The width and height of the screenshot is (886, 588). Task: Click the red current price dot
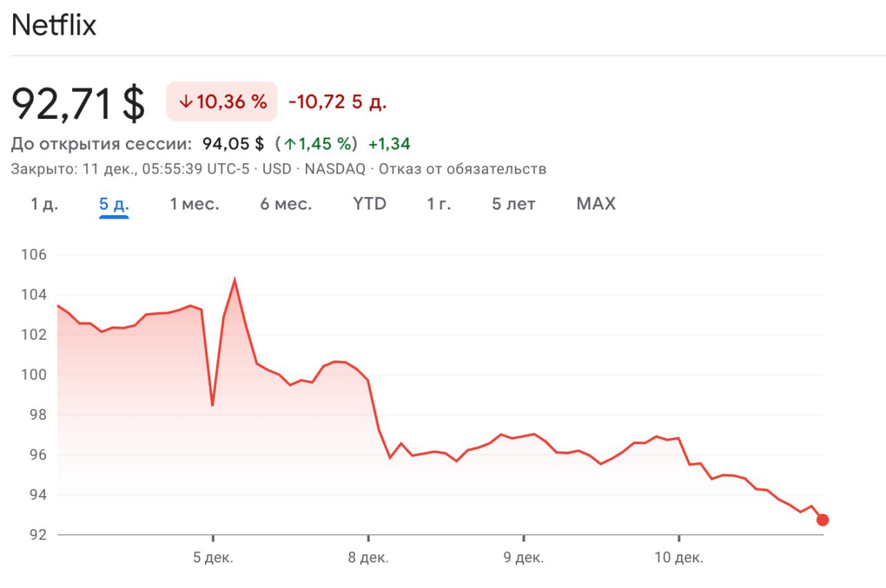pos(822,520)
